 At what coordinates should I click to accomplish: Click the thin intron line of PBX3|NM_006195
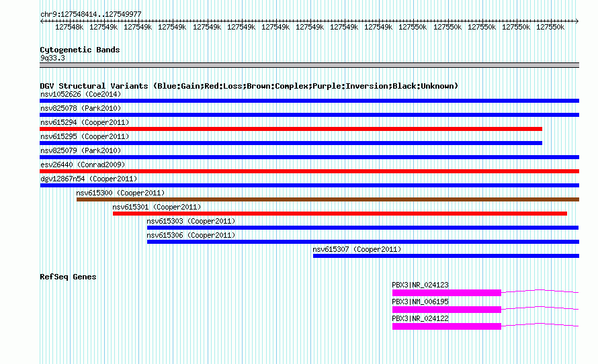[540, 307]
